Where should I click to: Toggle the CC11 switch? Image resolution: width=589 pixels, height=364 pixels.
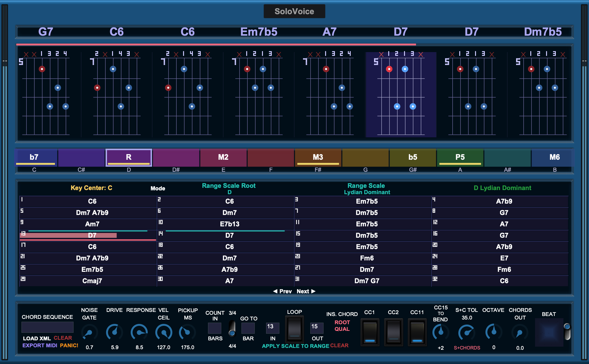coord(417,332)
